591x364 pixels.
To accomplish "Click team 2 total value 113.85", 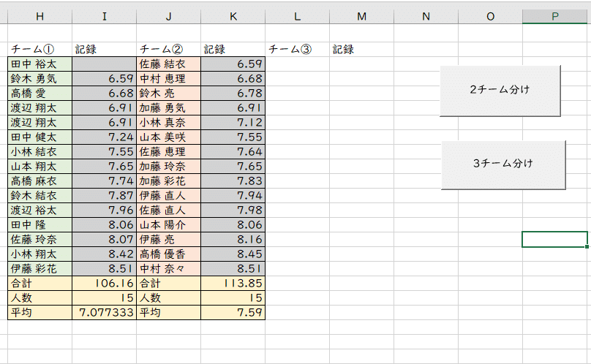I will click(233, 284).
